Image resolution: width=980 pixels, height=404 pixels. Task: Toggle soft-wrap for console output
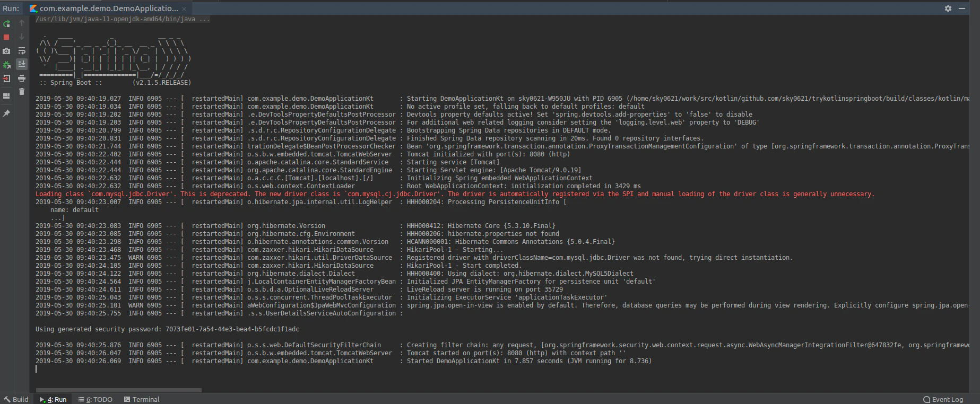click(x=22, y=51)
